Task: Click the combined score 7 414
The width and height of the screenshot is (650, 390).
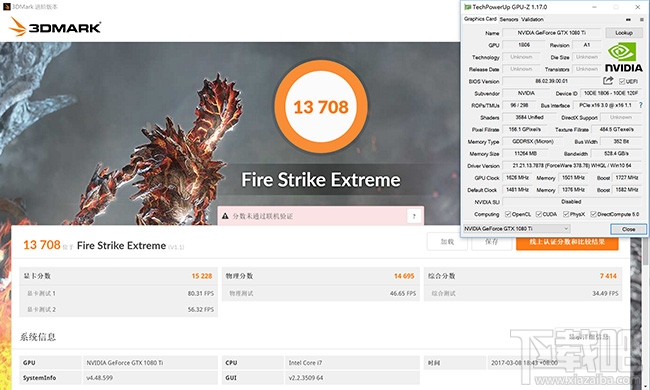Action: coord(608,276)
